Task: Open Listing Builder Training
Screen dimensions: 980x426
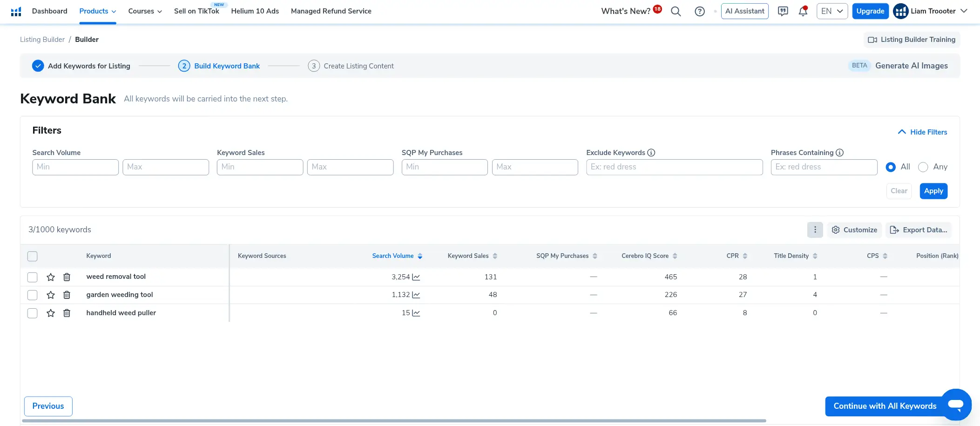Action: pos(911,40)
